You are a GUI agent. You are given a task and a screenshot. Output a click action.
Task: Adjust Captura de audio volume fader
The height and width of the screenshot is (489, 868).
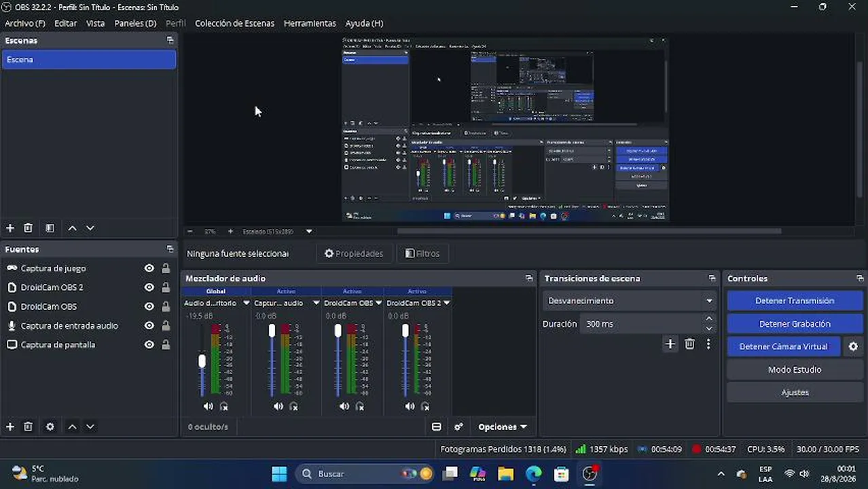(x=272, y=331)
